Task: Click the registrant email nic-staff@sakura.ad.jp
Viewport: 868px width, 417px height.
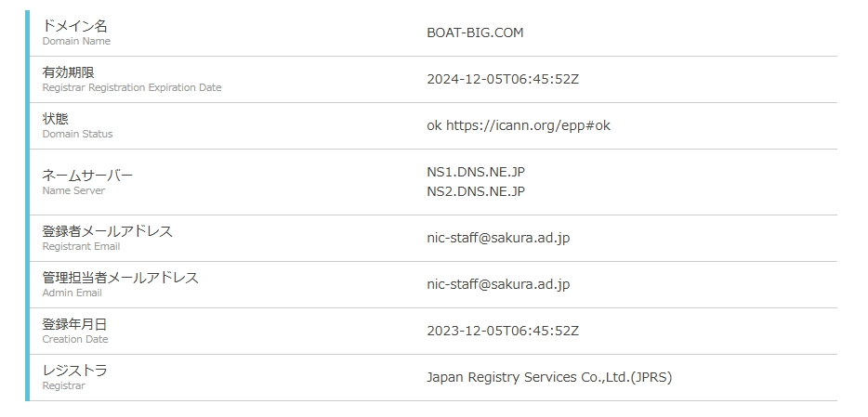Action: (x=498, y=238)
